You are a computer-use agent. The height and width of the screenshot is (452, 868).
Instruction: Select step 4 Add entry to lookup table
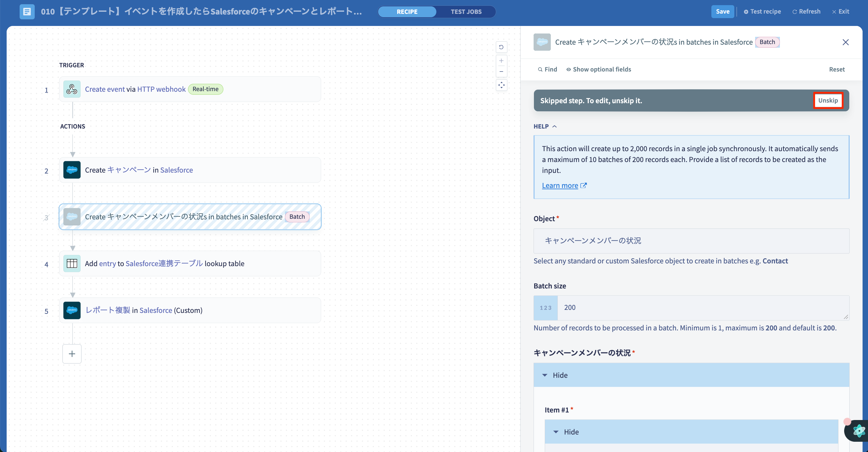(x=190, y=263)
